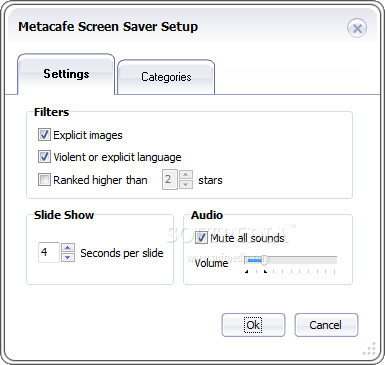Screen dimensions: 385x365
Task: Select the Settings tab
Action: click(66, 74)
